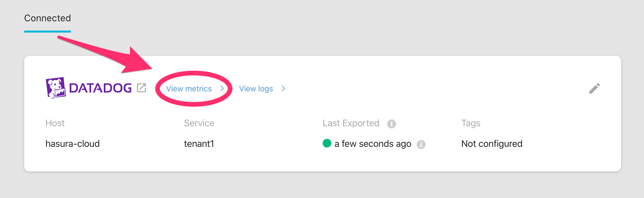Toggle the Last Exported tooltip indicator
The image size is (644, 198).
pyautogui.click(x=392, y=123)
